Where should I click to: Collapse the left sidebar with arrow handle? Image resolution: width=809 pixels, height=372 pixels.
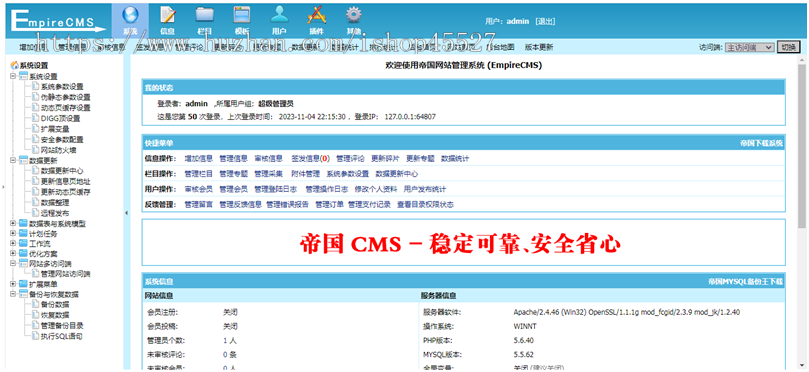coord(126,213)
